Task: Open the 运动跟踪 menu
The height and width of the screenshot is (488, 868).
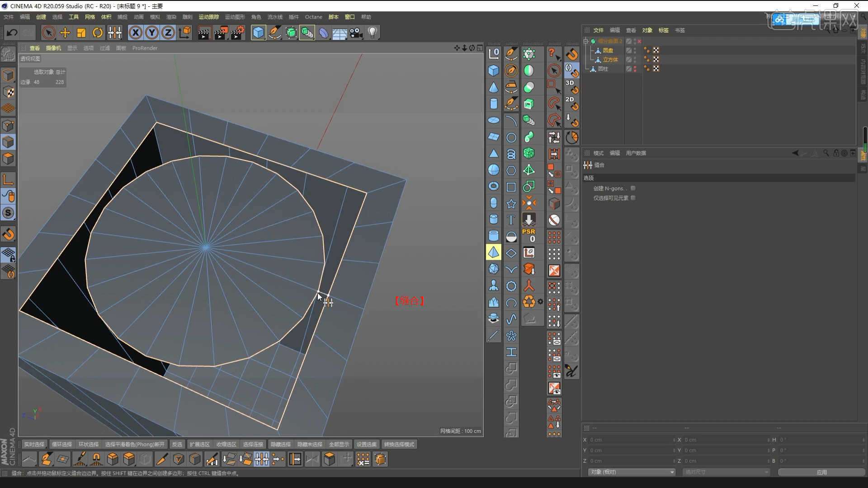Action: point(209,17)
